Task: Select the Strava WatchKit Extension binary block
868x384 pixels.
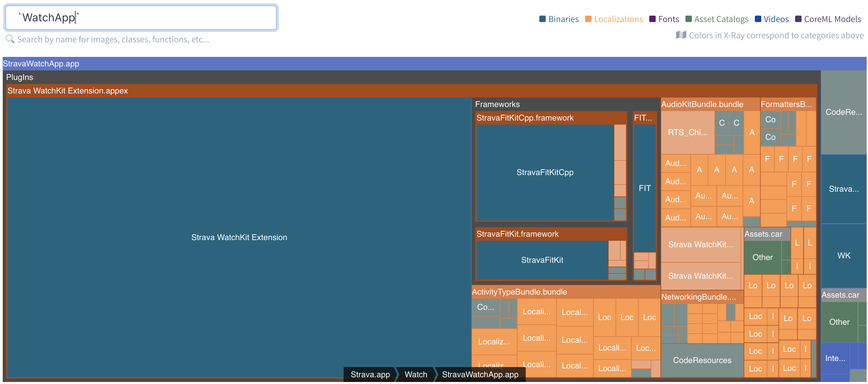Action: 239,237
